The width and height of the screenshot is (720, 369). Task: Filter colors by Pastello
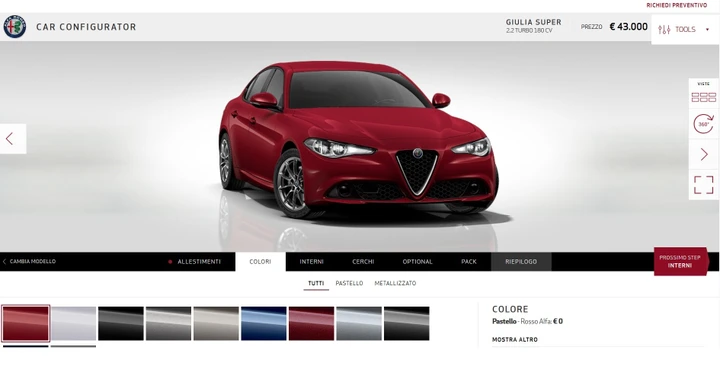[349, 283]
